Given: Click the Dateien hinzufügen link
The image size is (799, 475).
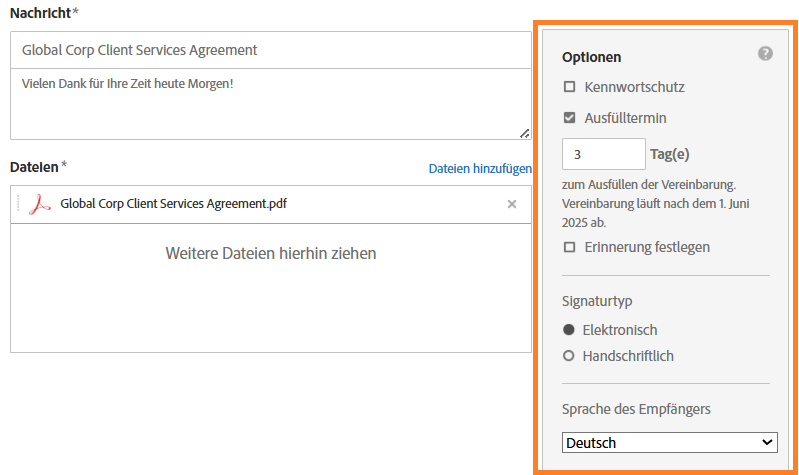Looking at the screenshot, I should pos(480,169).
